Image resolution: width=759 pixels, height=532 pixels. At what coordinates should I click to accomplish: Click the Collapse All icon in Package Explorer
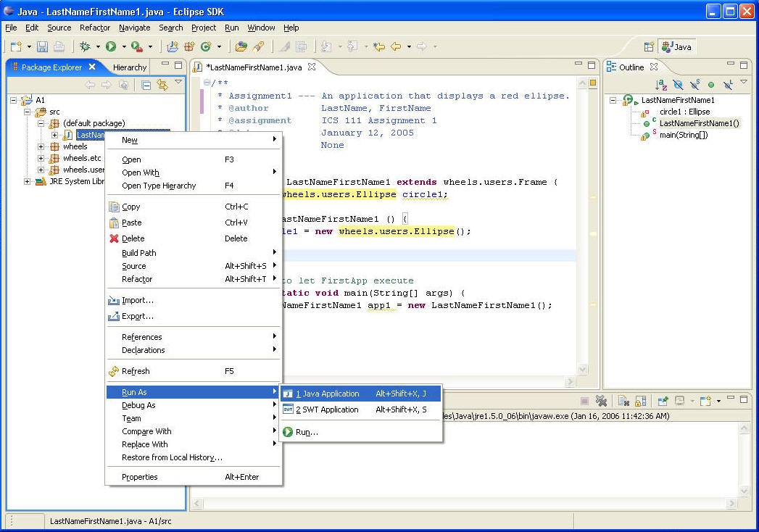pos(146,86)
